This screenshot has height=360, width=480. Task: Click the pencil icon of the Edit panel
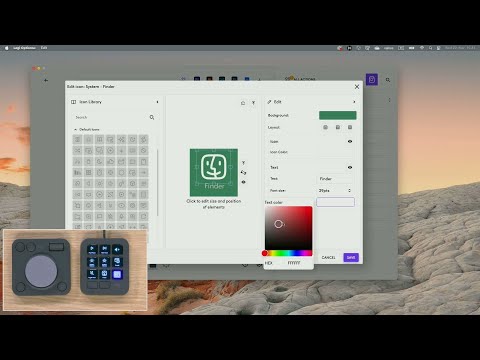[269, 102]
